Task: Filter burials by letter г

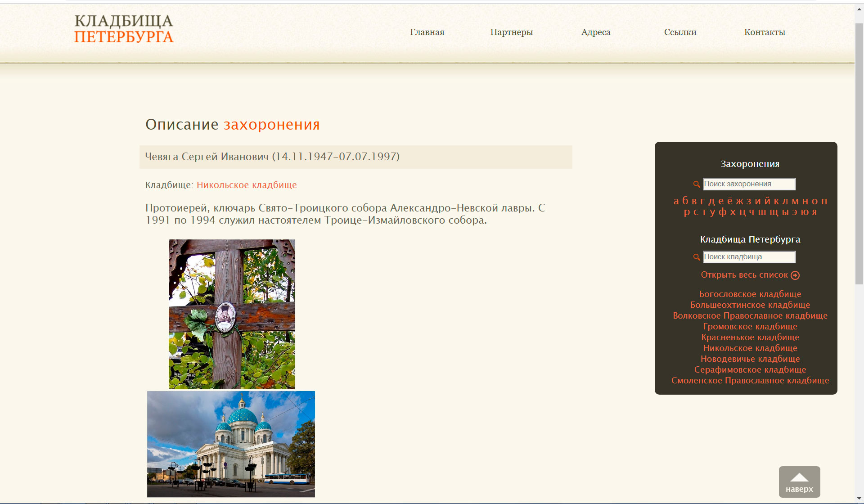Action: (702, 202)
